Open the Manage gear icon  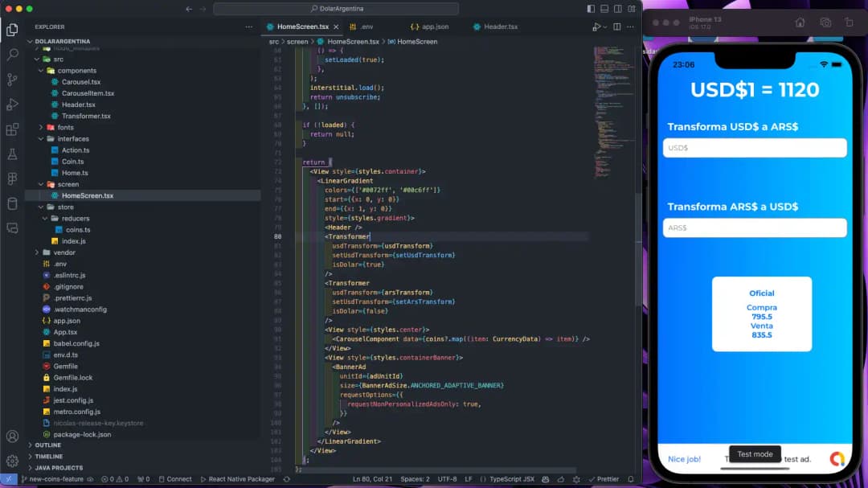pyautogui.click(x=12, y=461)
